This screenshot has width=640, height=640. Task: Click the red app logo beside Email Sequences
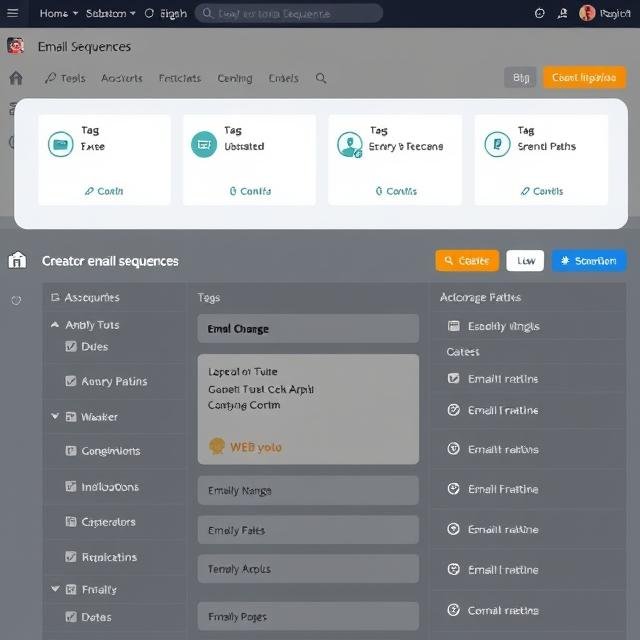pyautogui.click(x=15, y=46)
